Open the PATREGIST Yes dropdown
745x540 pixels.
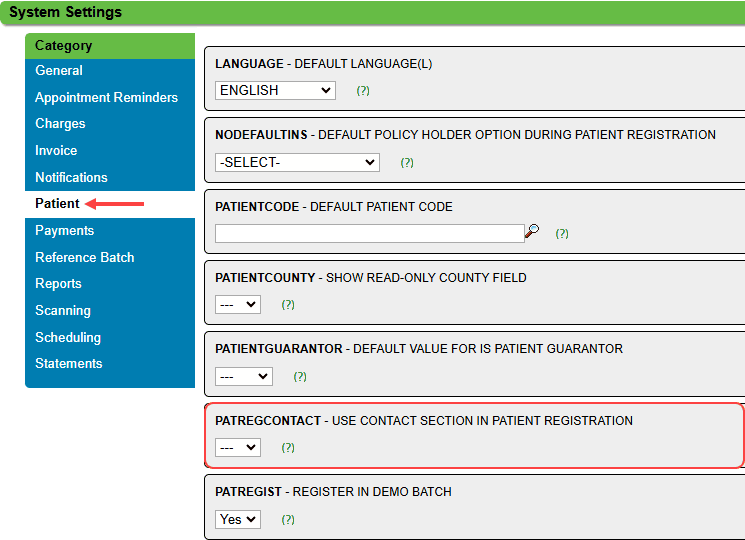tap(238, 520)
